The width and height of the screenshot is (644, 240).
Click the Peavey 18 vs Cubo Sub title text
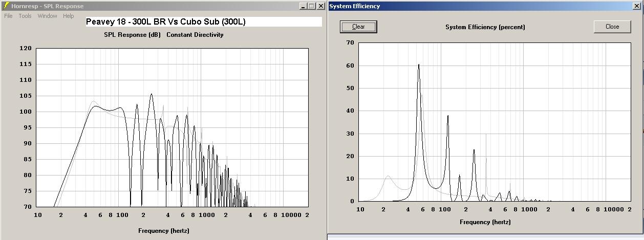(166, 22)
